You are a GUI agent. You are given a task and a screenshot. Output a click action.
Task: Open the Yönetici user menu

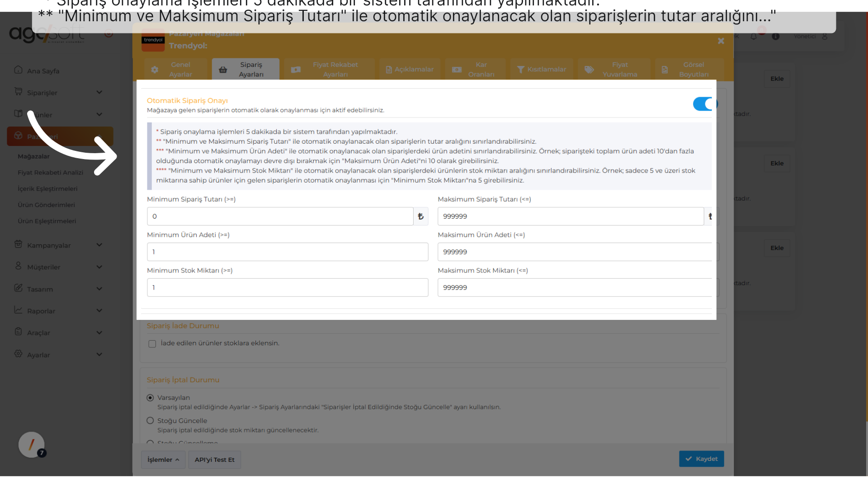pyautogui.click(x=811, y=37)
